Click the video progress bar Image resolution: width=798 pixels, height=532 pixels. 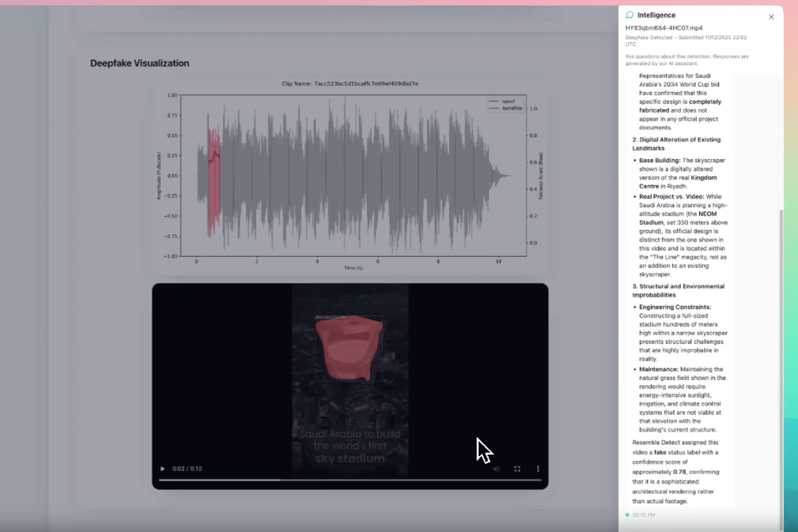point(350,480)
